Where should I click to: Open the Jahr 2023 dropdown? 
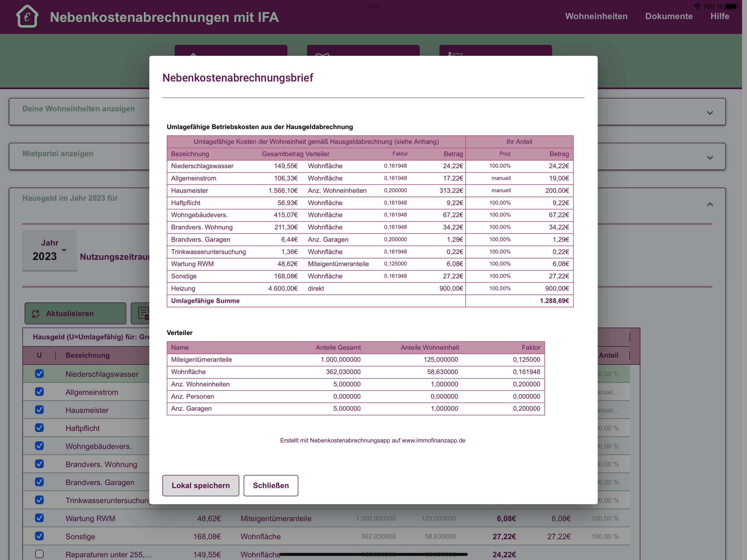point(50,250)
